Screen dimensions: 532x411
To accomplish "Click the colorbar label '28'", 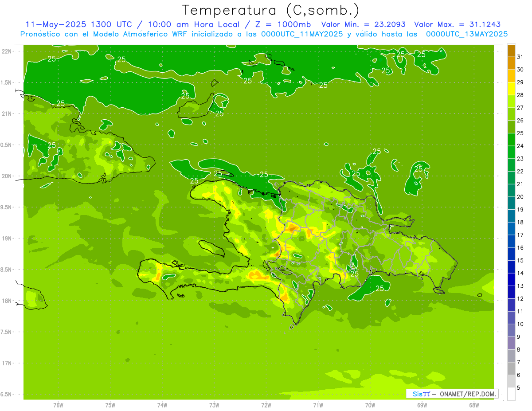I will [x=520, y=95].
